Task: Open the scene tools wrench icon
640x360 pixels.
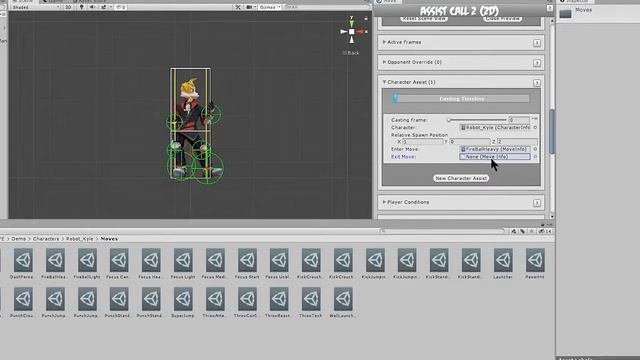Action: 238,7
